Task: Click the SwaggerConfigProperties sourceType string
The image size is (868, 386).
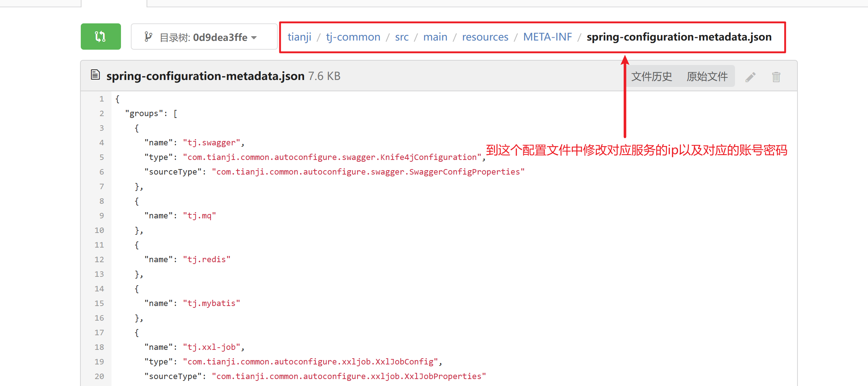Action: tap(368, 172)
